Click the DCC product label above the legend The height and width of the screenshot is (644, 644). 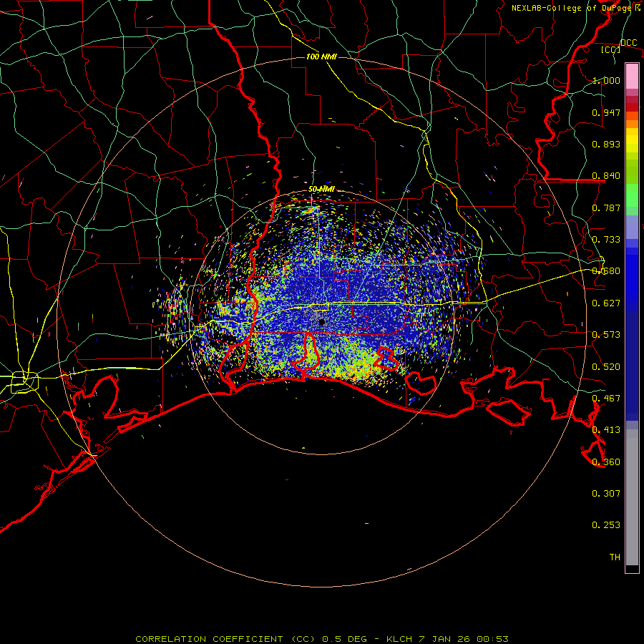tap(628, 43)
